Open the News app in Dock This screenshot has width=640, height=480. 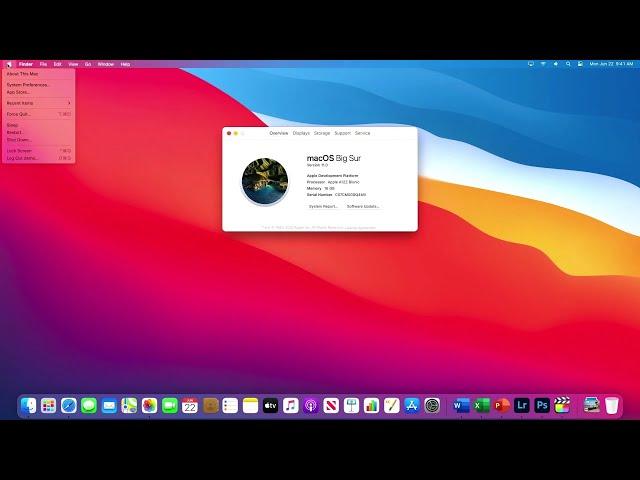[x=331, y=405]
